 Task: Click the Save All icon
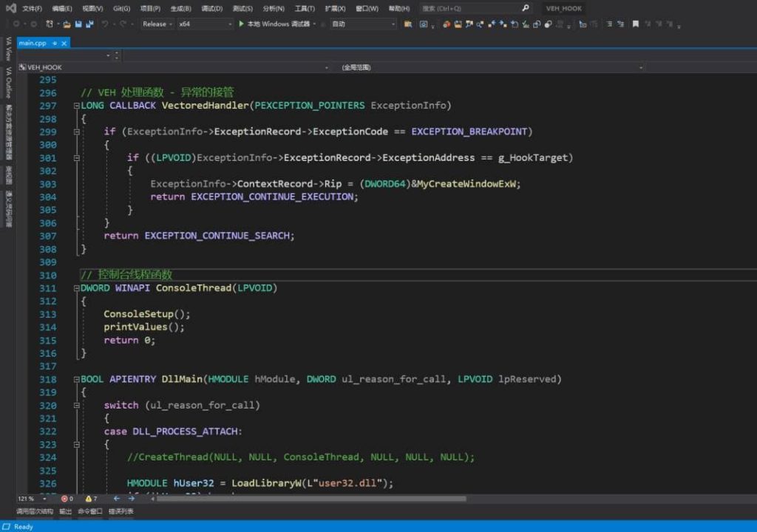[89, 24]
